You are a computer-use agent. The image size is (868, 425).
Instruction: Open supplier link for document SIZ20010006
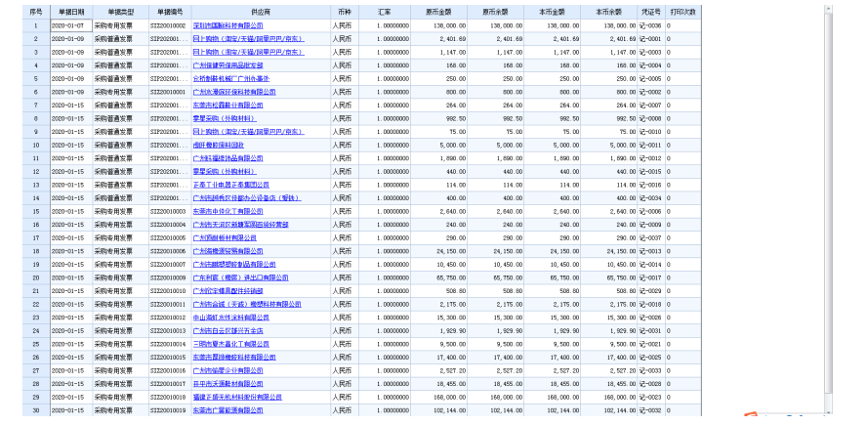tap(228, 251)
